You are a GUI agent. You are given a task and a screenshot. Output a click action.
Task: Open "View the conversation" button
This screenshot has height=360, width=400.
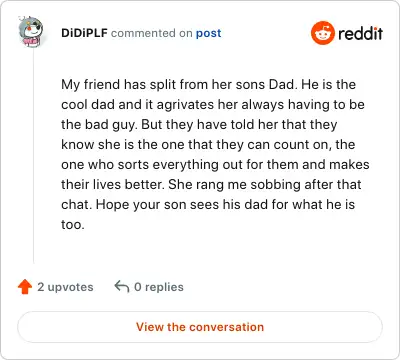click(x=200, y=327)
